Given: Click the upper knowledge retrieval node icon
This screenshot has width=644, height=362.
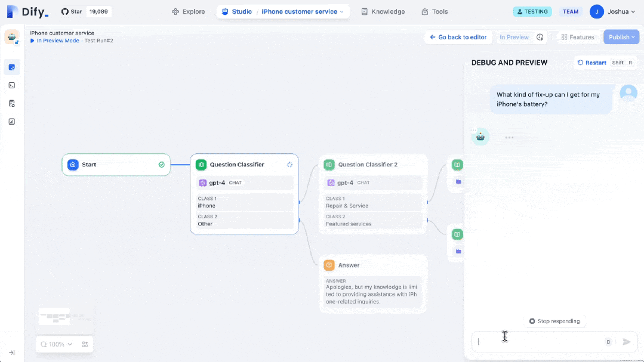Looking at the screenshot, I should click(x=457, y=165).
